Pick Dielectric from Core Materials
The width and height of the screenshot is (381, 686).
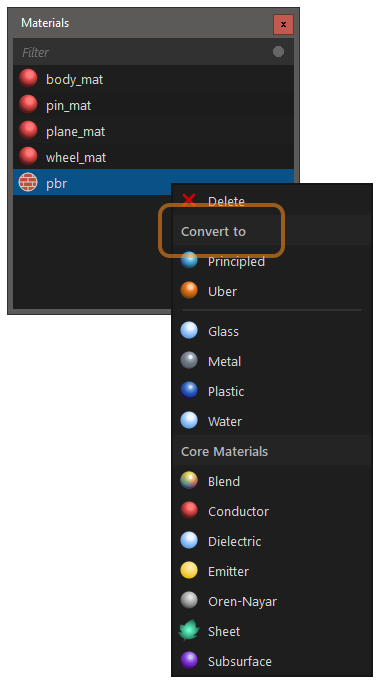point(272,541)
